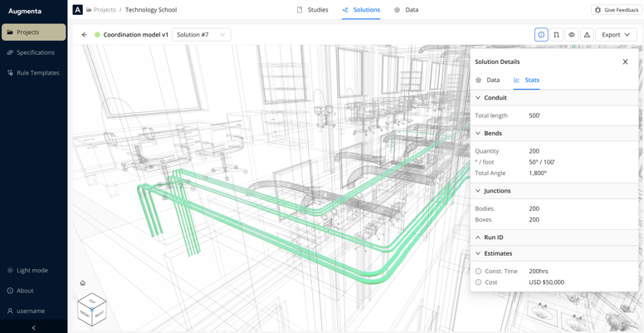Image resolution: width=644 pixels, height=333 pixels.
Task: Switch to the top Data tab
Action: pos(406,10)
